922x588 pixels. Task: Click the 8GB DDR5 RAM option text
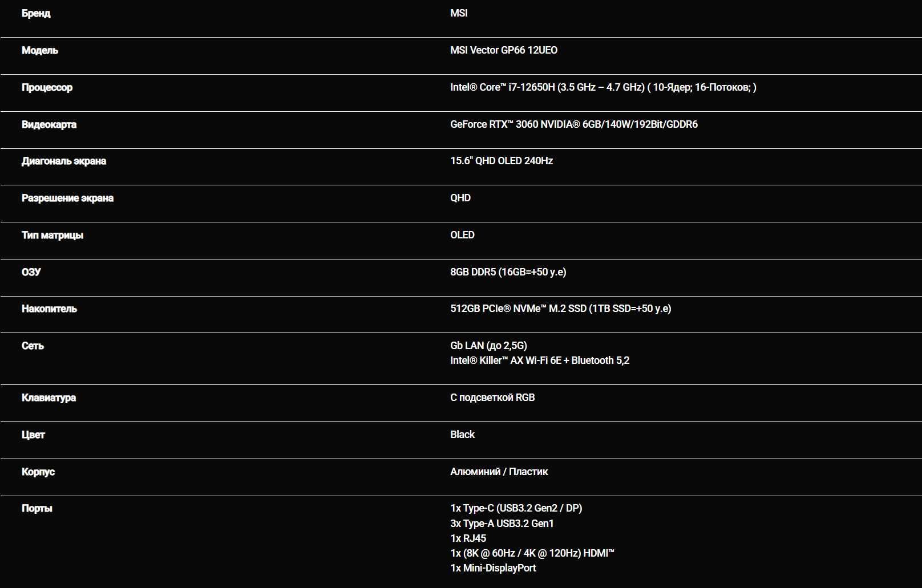click(508, 272)
